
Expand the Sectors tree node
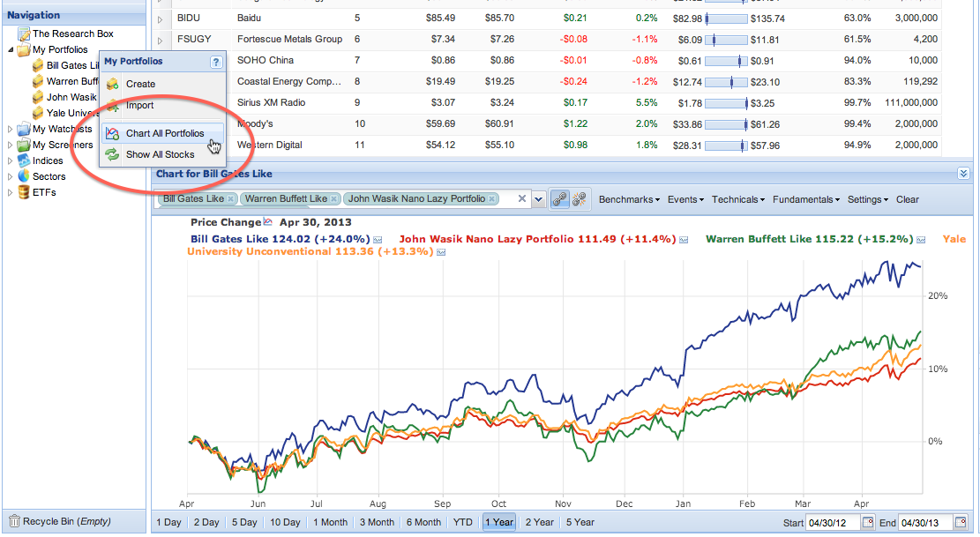click(x=10, y=176)
